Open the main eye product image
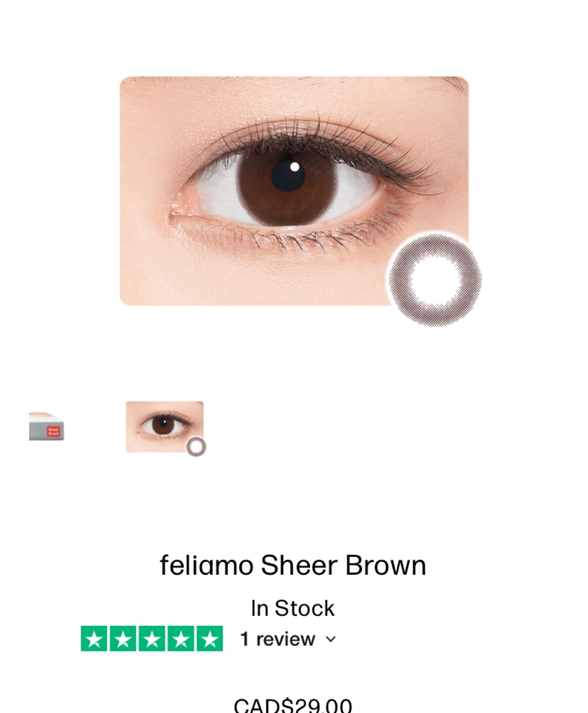This screenshot has height=713, width=588. [294, 191]
